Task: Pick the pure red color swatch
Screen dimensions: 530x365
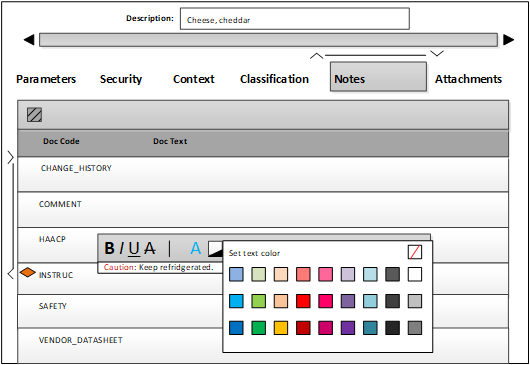Action: 303,301
